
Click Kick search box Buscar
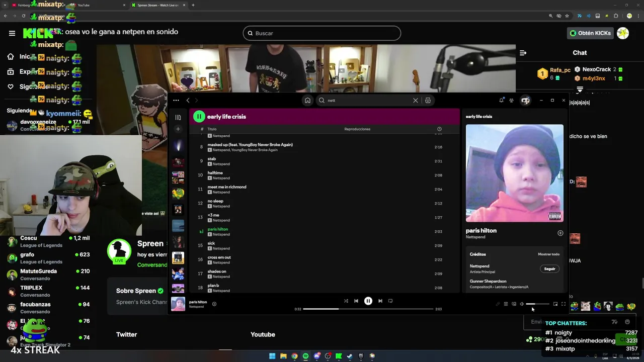click(x=322, y=33)
